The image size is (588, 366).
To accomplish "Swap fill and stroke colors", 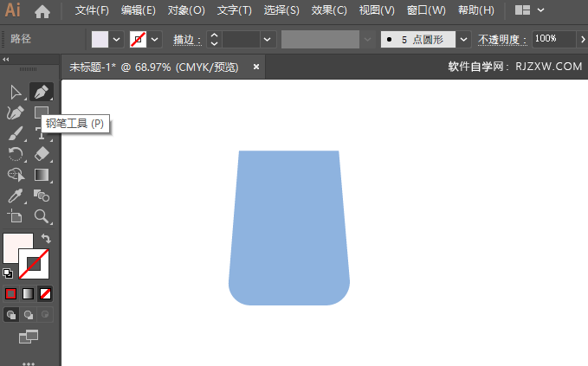I will [46, 238].
